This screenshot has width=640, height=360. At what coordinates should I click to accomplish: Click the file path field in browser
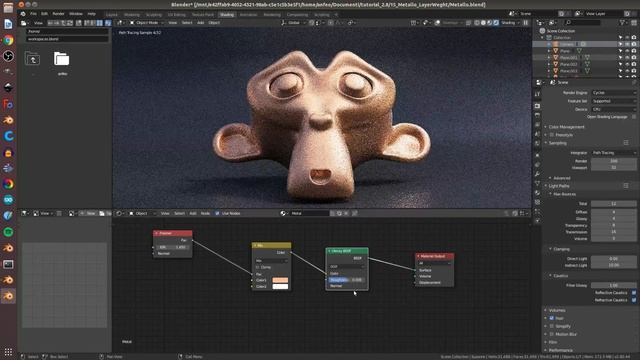67,31
